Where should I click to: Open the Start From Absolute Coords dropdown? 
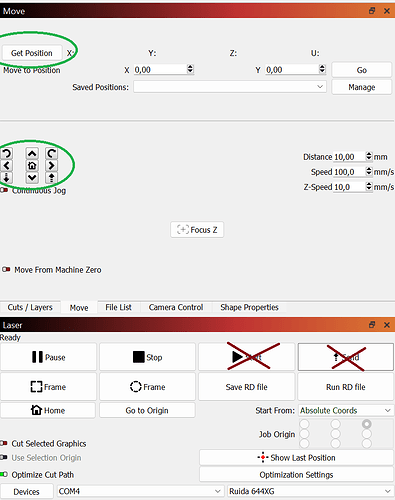click(x=346, y=410)
